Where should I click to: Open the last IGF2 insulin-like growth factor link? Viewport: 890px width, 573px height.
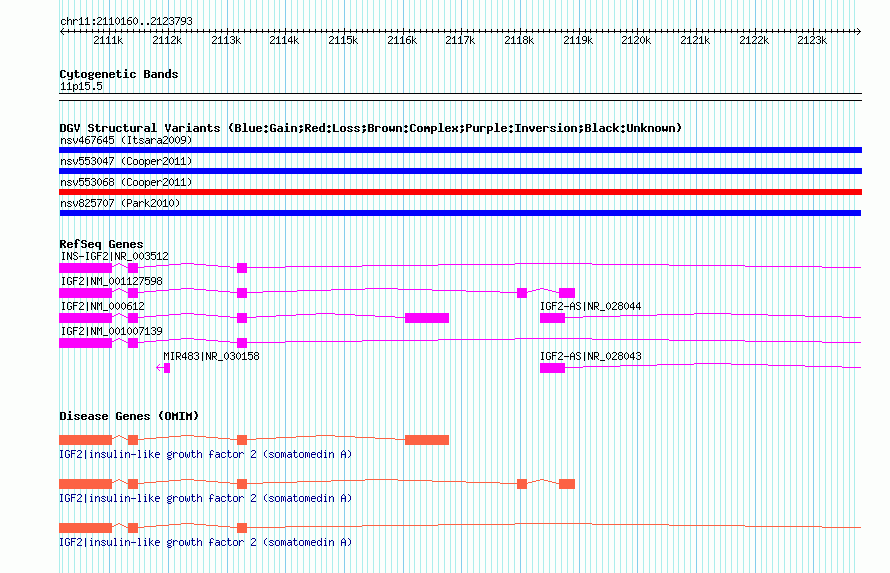tap(205, 542)
